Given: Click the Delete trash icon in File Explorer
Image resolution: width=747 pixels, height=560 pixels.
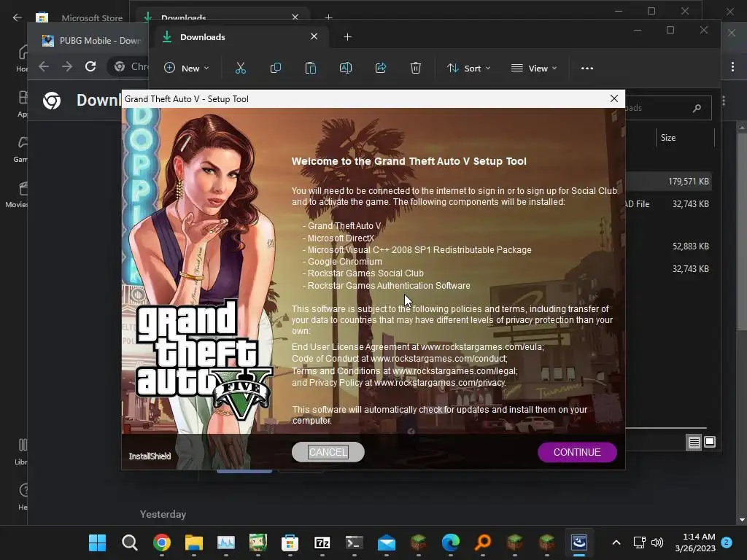Looking at the screenshot, I should coord(415,68).
